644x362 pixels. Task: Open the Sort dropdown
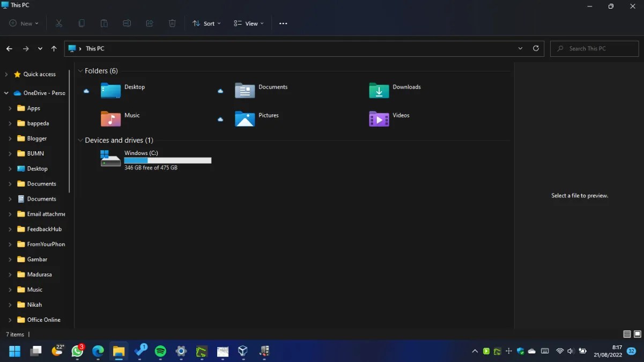pos(206,23)
